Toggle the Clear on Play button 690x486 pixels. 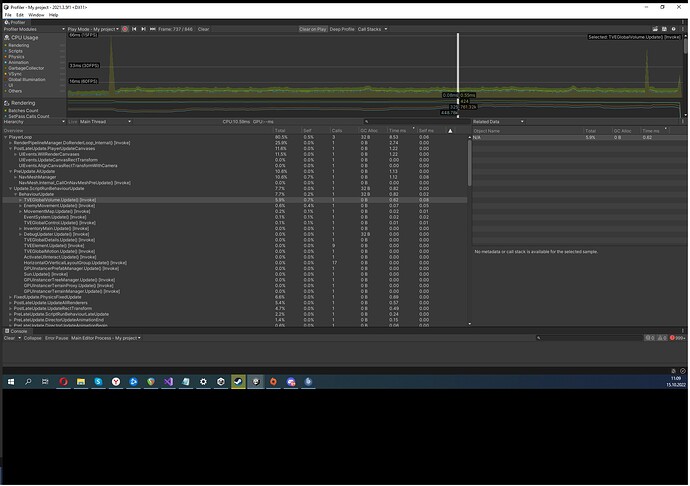313,29
